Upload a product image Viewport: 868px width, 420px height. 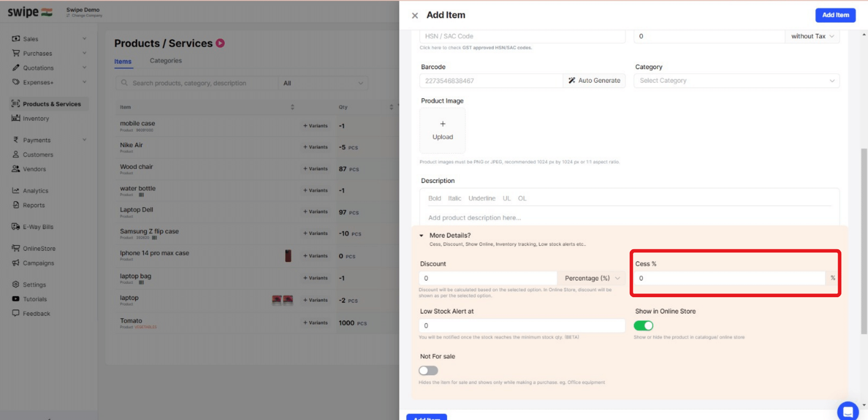pos(443,131)
